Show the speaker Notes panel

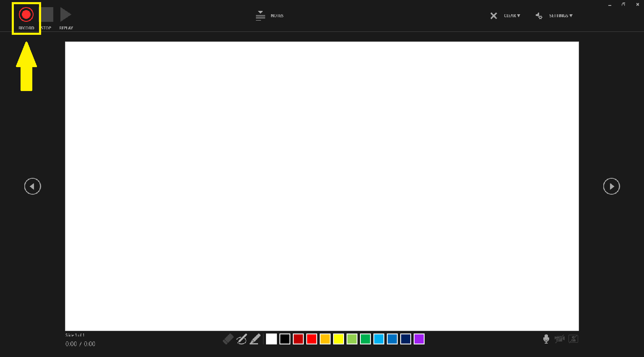(x=270, y=16)
